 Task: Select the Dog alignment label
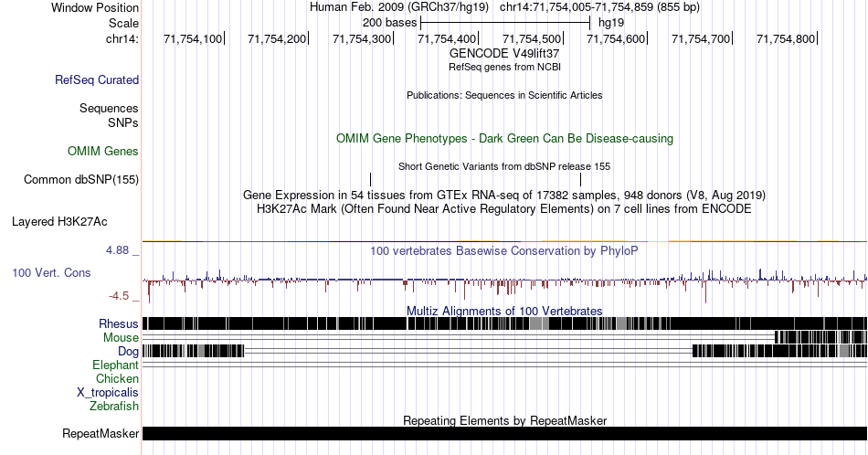tap(129, 352)
